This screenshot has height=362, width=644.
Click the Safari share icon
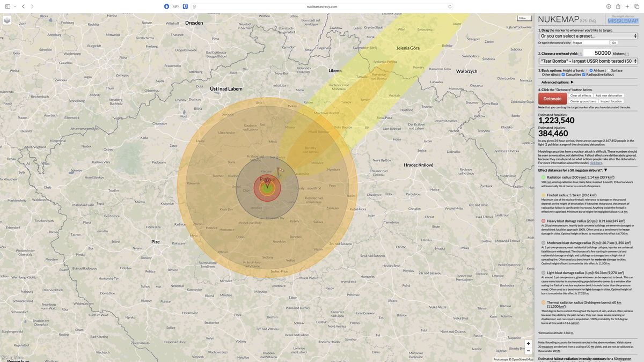click(x=618, y=6)
